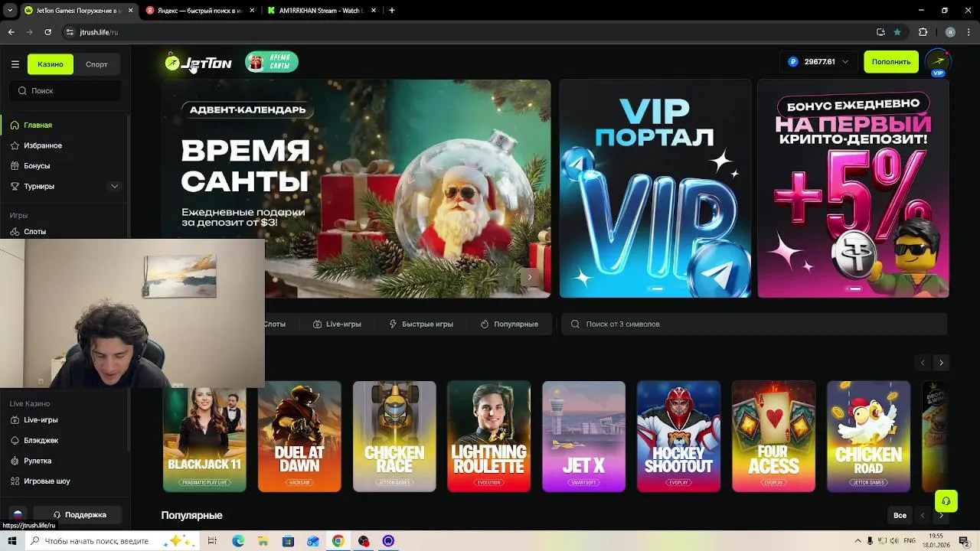Open the Время Санты promo badge
980x551 pixels.
[x=272, y=62]
